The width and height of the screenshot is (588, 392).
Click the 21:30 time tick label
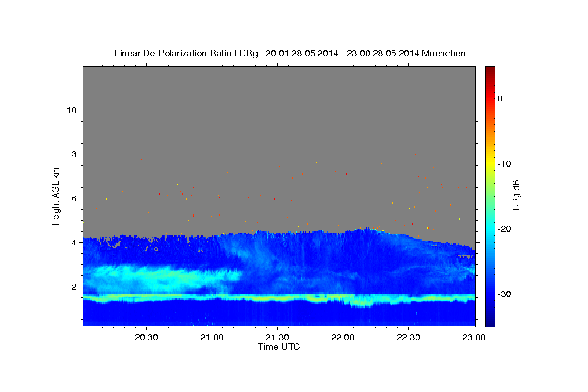277,338
